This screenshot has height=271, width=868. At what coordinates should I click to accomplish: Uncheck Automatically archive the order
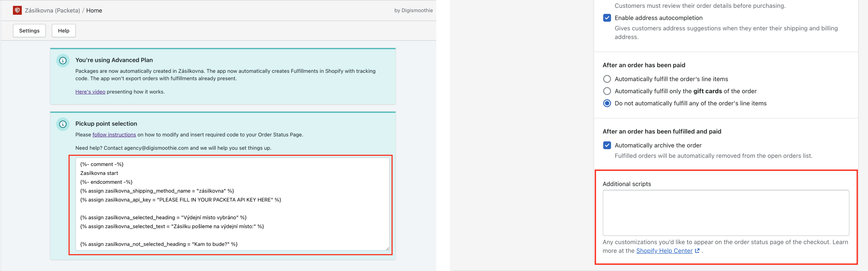[x=607, y=145]
